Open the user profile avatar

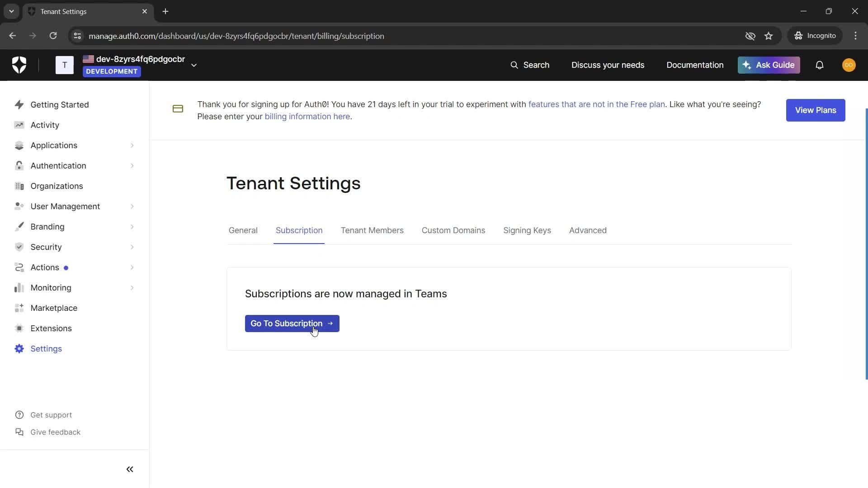(849, 65)
